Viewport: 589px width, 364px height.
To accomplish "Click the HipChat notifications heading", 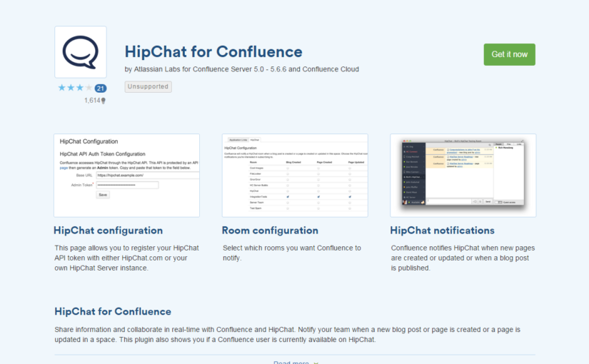I will tap(442, 231).
